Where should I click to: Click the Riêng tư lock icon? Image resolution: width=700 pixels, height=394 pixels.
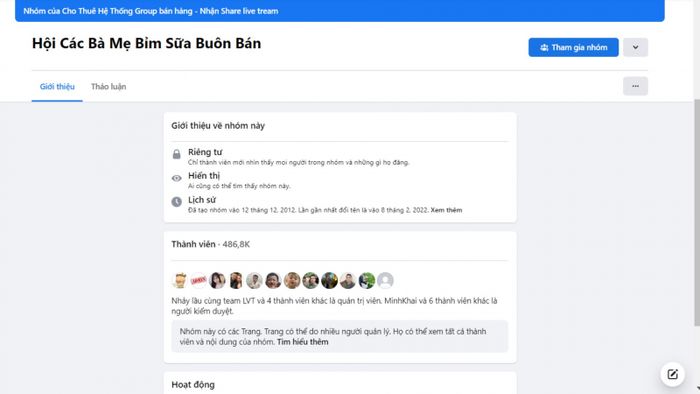click(x=176, y=154)
